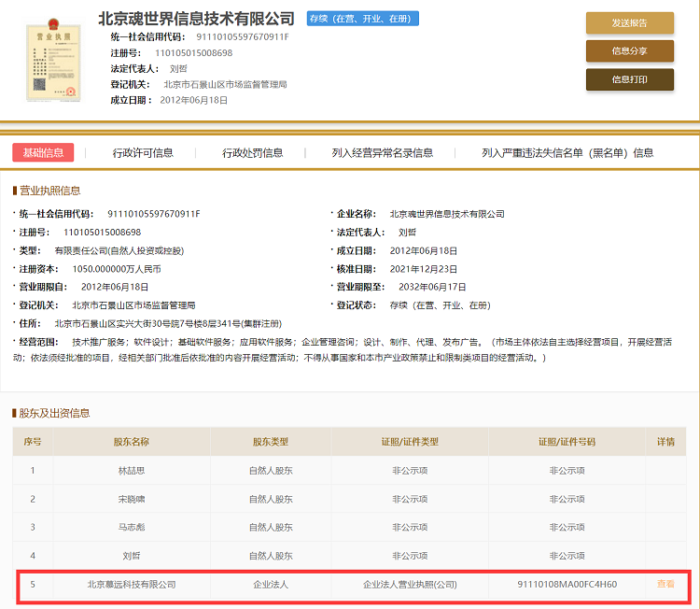The width and height of the screenshot is (700, 609).
Task: Click shareholder 北京慕远科技有限公司 in row 5
Action: (x=132, y=585)
